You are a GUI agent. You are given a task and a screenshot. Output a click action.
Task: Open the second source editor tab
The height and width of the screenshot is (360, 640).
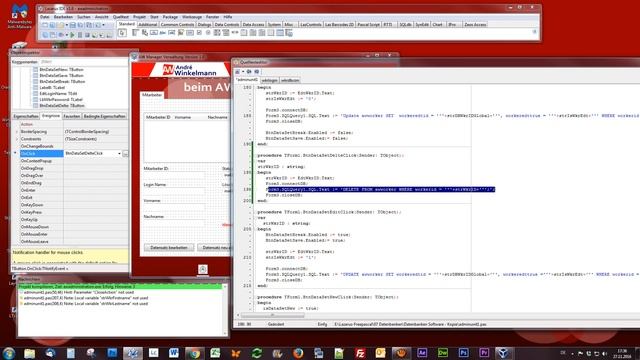(269, 80)
